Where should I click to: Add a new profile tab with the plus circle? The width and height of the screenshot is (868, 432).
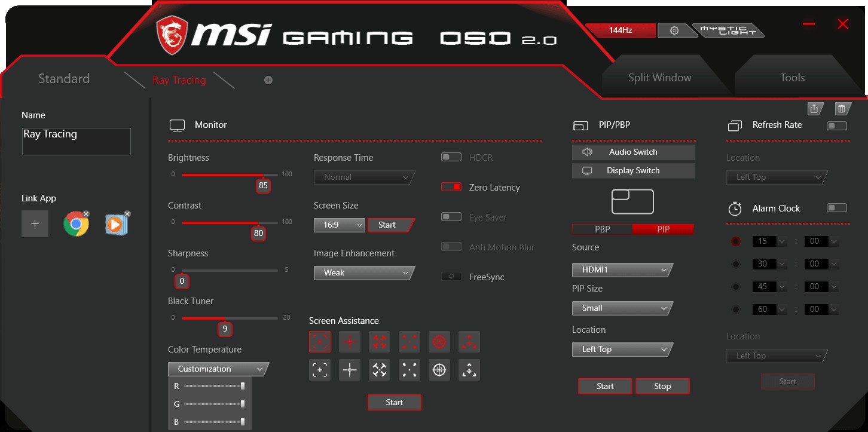[268, 80]
